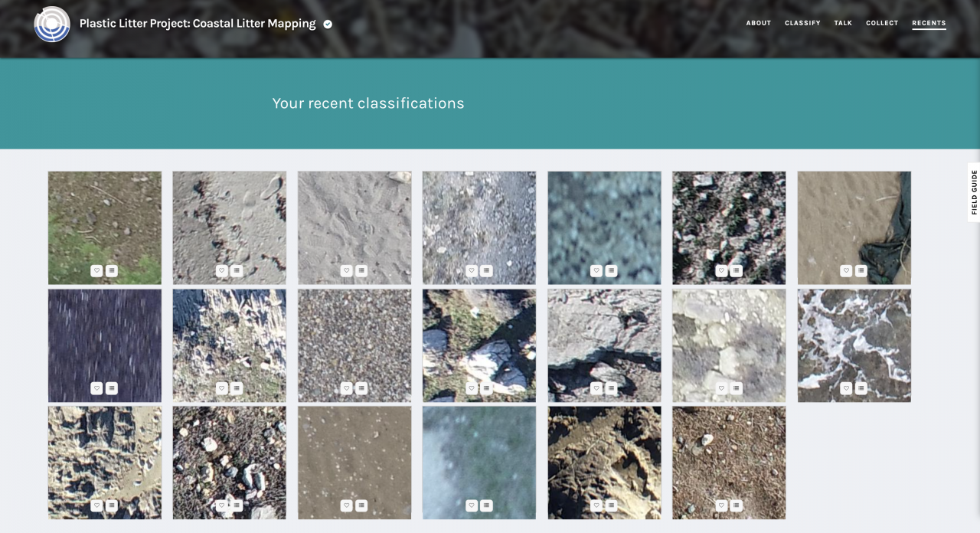Favorite the tan jagged rock image
Image resolution: width=980 pixels, height=533 pixels.
click(x=96, y=505)
